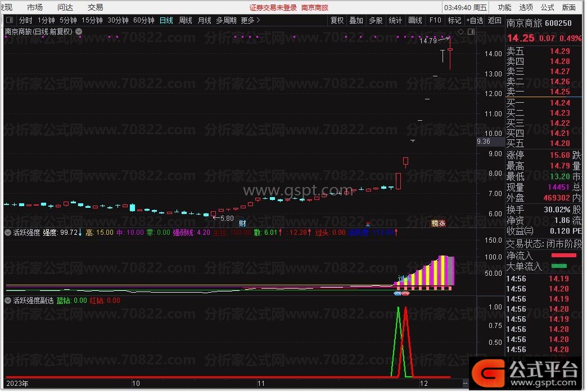Click the 交易状态: 闭市阶段 status text
This screenshot has height=392, width=587.
coord(544,244)
